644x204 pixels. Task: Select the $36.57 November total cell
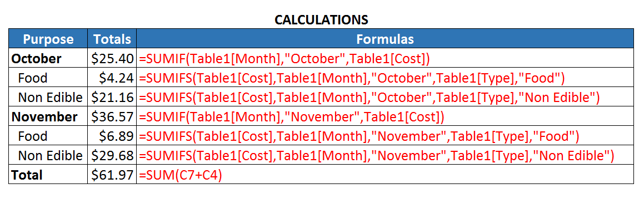pos(112,117)
